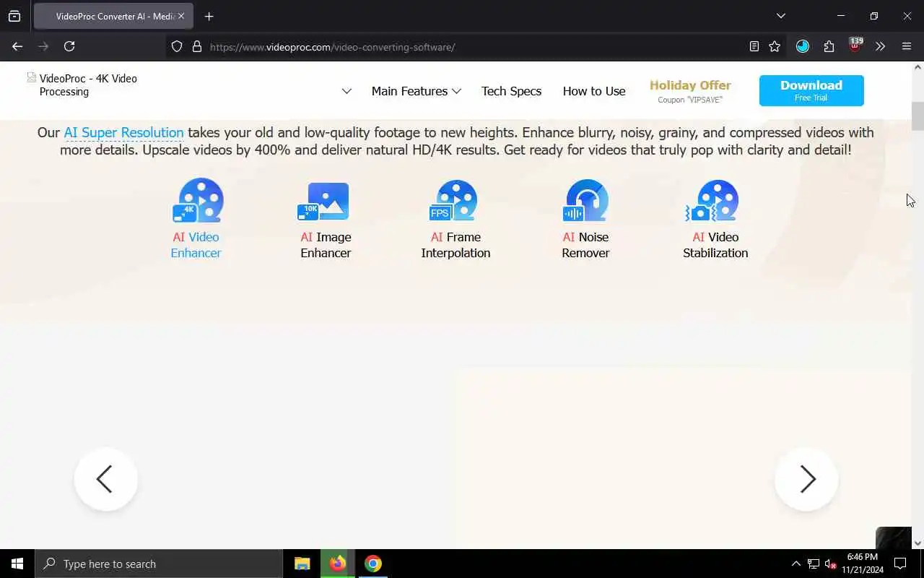Viewport: 924px width, 578px height.
Task: Show more toolbar tools chevrons
Action: [880, 46]
